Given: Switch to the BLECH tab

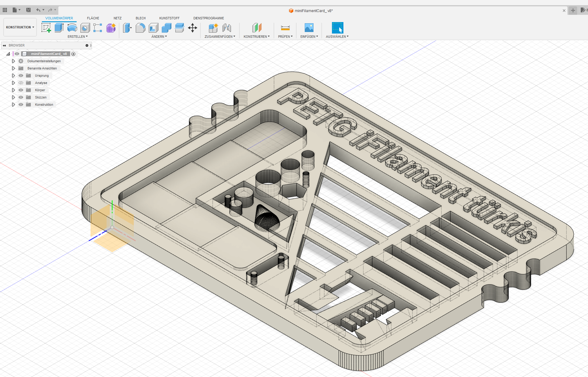Looking at the screenshot, I should pyautogui.click(x=141, y=18).
